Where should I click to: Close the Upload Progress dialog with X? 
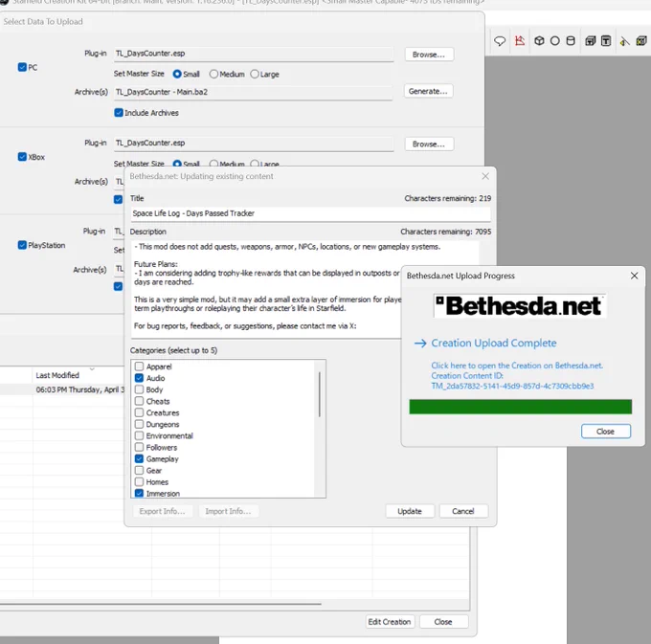634,276
